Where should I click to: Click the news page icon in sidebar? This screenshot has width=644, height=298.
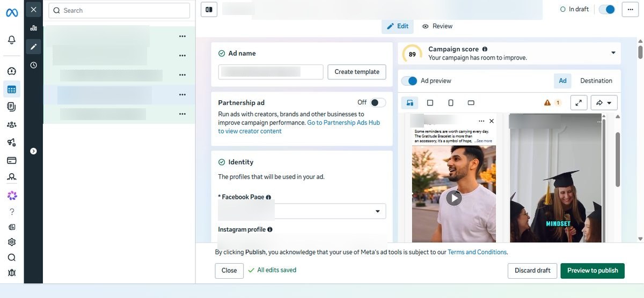[12, 227]
